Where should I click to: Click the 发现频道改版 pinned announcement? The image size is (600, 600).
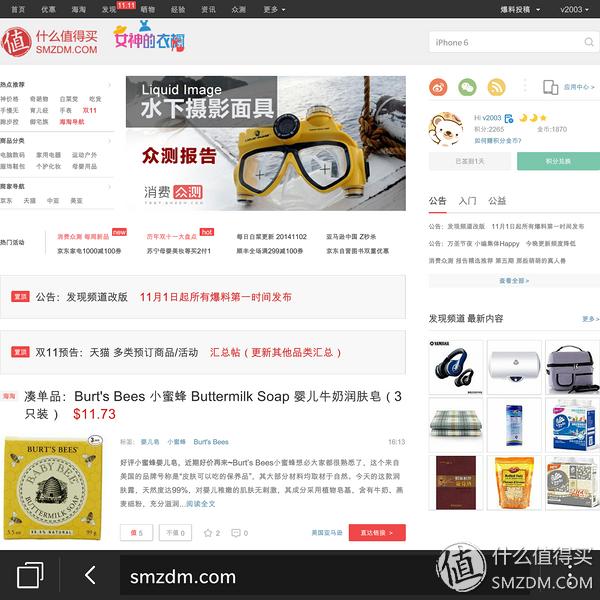point(163,297)
